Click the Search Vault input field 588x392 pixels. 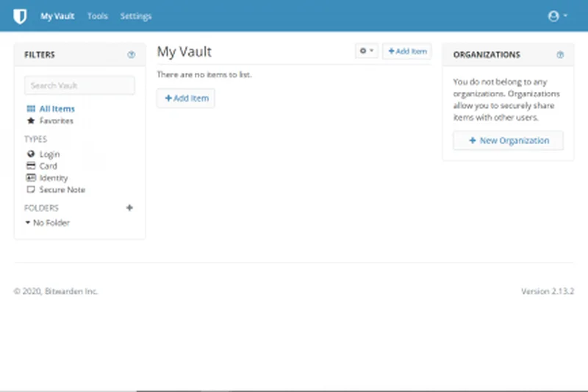tap(79, 85)
